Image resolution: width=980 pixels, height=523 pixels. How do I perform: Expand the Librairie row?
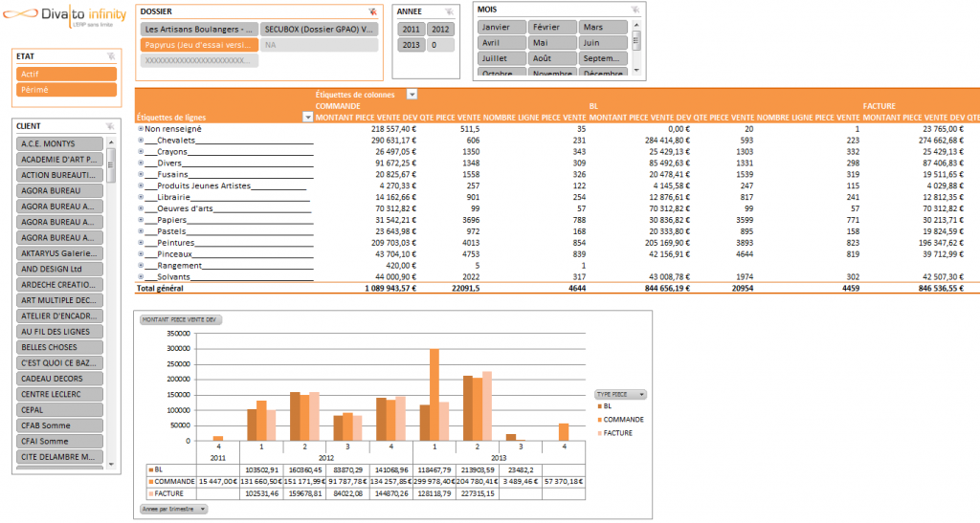(141, 197)
